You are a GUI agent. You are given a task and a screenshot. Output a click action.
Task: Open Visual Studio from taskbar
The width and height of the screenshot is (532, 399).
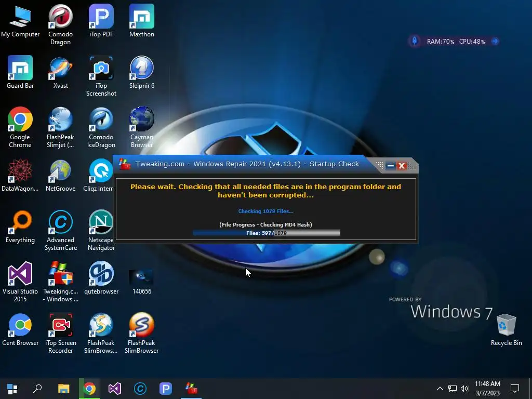115,389
